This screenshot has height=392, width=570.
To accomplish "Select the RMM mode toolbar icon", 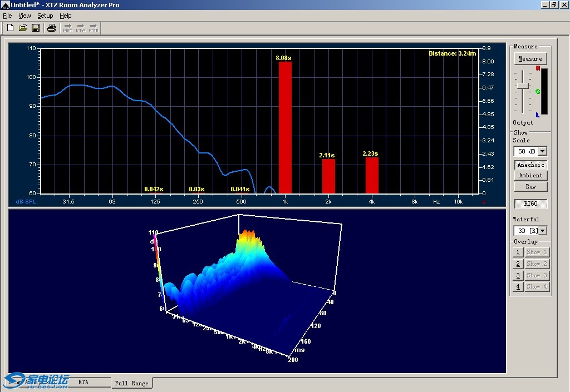I will (x=67, y=28).
